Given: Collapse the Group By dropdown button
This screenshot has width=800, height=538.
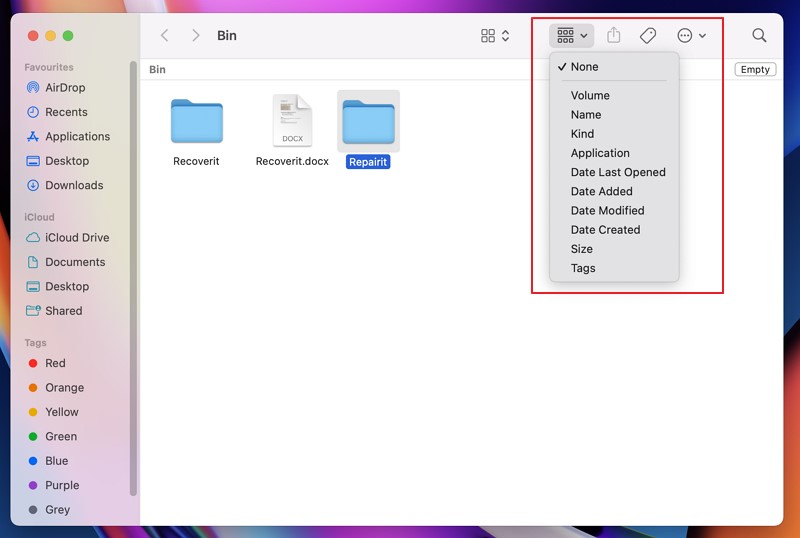Looking at the screenshot, I should 571,36.
